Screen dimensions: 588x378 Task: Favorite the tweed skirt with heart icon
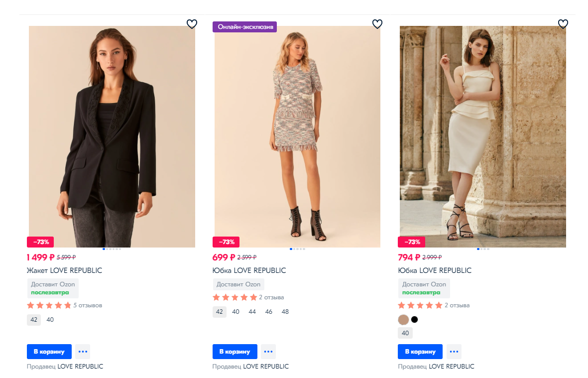click(x=377, y=24)
